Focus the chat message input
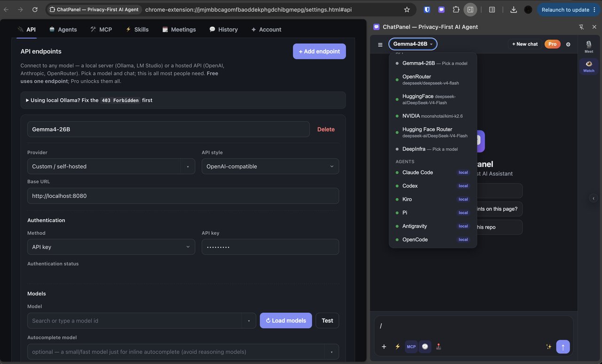The height and width of the screenshot is (364, 602). [474, 326]
